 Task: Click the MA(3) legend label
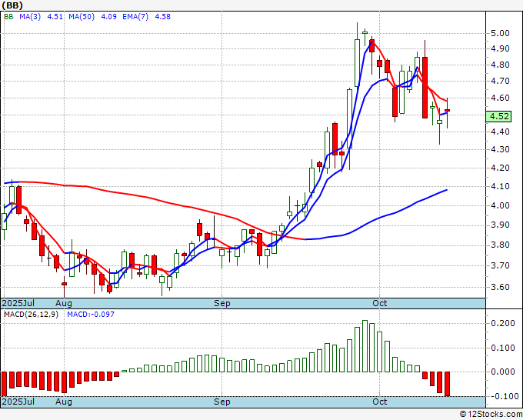point(30,17)
